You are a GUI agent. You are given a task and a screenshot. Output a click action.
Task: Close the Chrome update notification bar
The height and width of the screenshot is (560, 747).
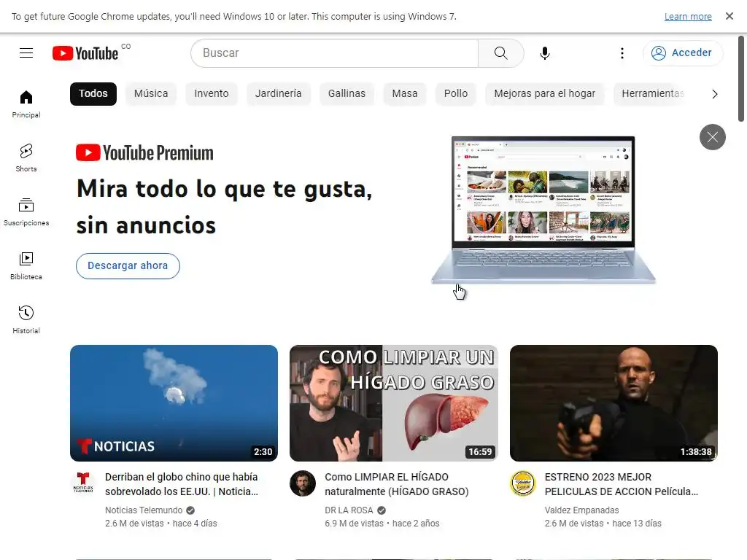click(x=729, y=16)
